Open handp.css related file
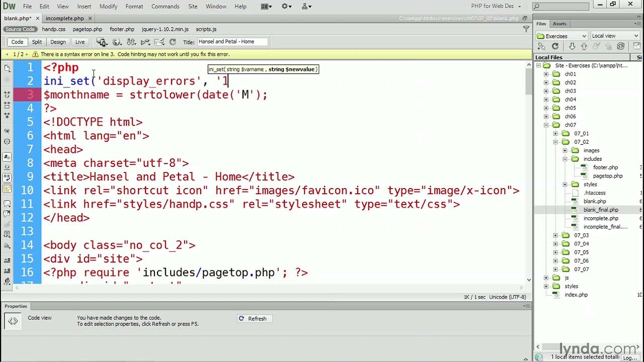 (x=53, y=29)
